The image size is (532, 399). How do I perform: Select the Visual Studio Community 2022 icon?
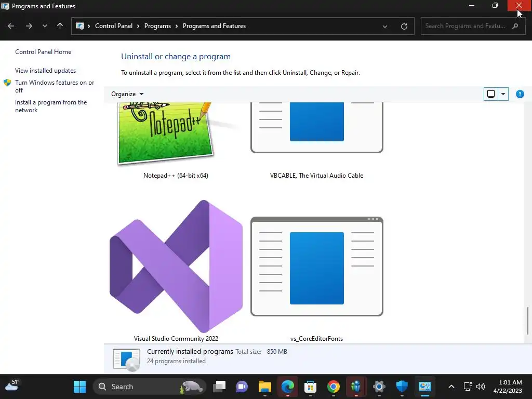pos(176,267)
